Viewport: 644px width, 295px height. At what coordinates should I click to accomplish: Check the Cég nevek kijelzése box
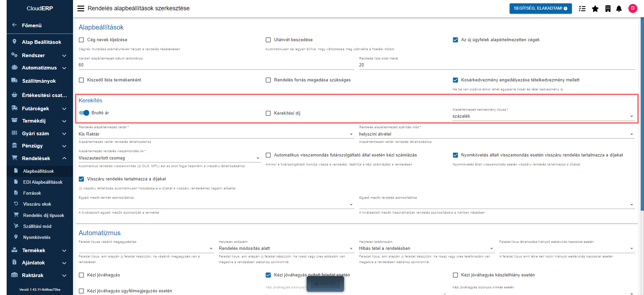pyautogui.click(x=81, y=40)
